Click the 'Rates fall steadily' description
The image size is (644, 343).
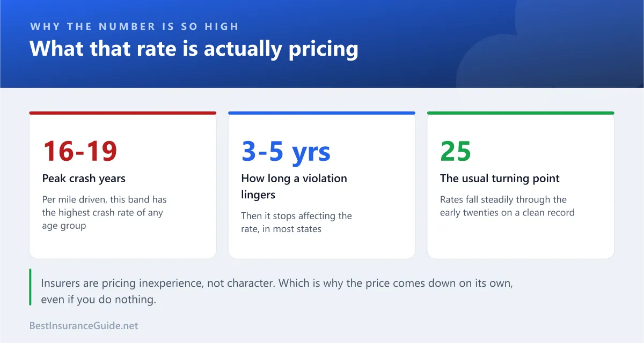pyautogui.click(x=507, y=206)
